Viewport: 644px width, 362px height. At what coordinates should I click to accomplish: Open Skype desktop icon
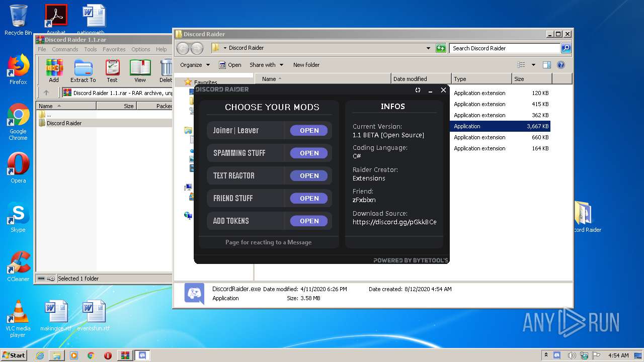point(18,217)
